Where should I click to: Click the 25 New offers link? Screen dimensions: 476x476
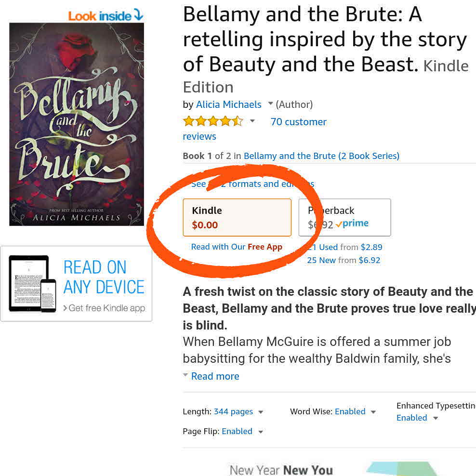click(321, 260)
